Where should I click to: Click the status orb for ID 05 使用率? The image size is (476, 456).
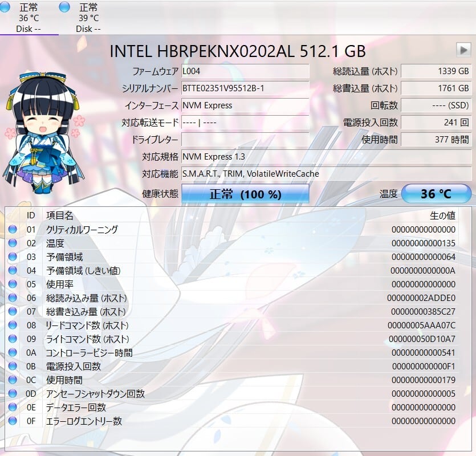point(13,284)
